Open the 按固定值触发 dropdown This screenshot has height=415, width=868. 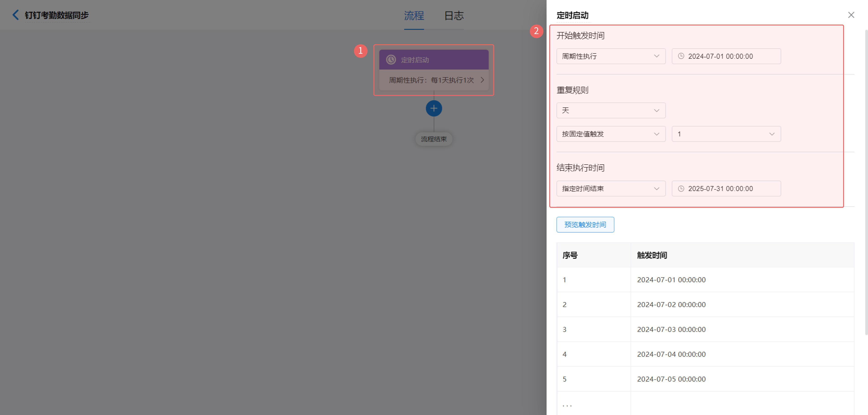coord(611,134)
